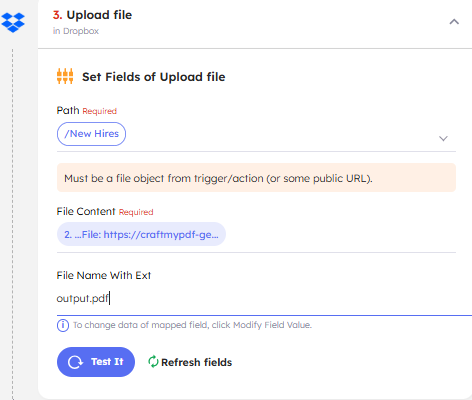
Task: Click the File Content Required label
Action: [105, 211]
